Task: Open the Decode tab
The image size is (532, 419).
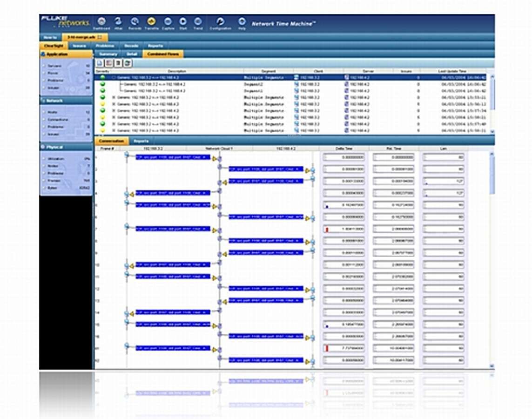Action: click(131, 46)
